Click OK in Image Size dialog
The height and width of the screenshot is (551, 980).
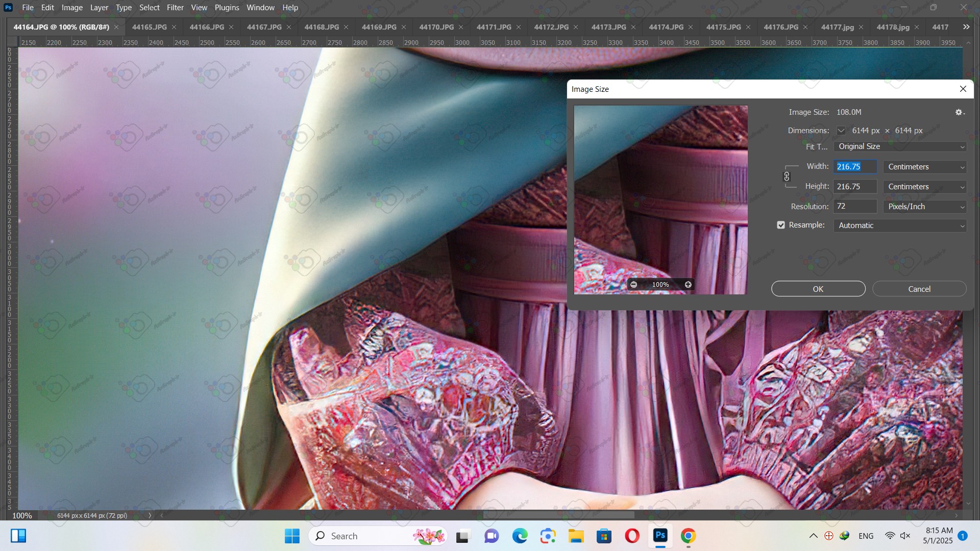click(x=818, y=289)
